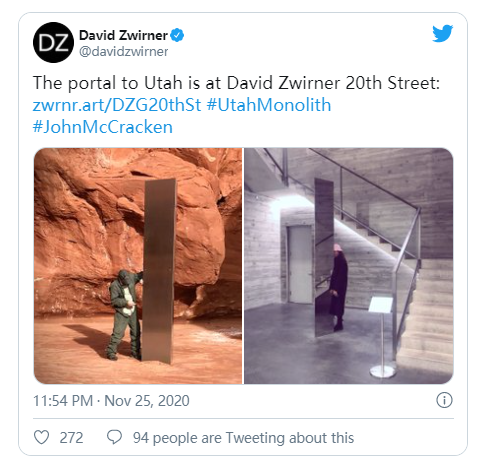This screenshot has height=466, width=487.
Task: Open the #UtahMonolith hashtag
Action: (x=269, y=105)
